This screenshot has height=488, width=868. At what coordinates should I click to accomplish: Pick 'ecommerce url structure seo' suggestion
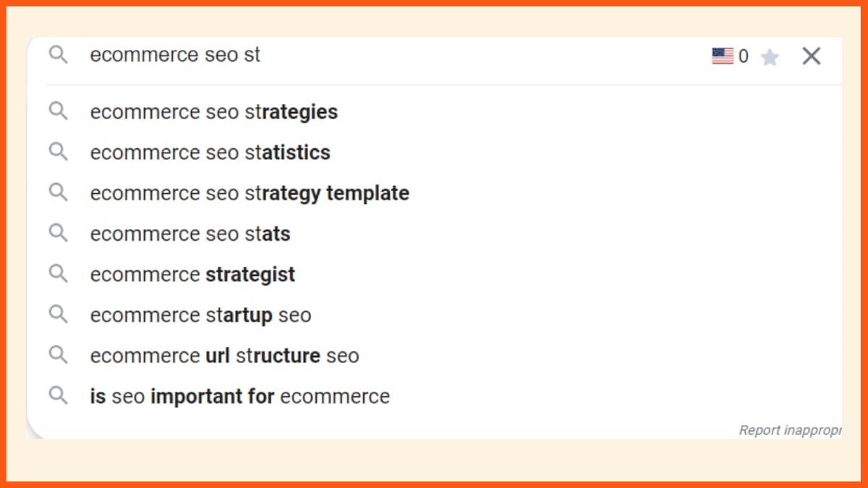(224, 356)
